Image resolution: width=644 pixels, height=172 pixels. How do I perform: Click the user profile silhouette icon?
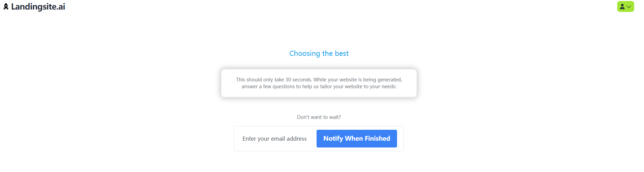pos(622,6)
